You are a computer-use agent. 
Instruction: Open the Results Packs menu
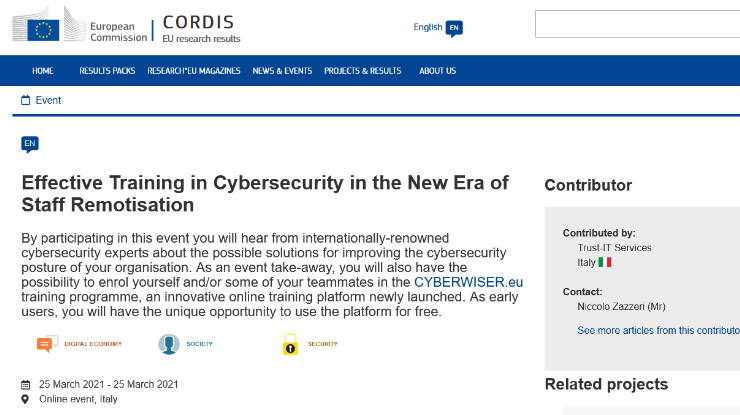click(107, 71)
